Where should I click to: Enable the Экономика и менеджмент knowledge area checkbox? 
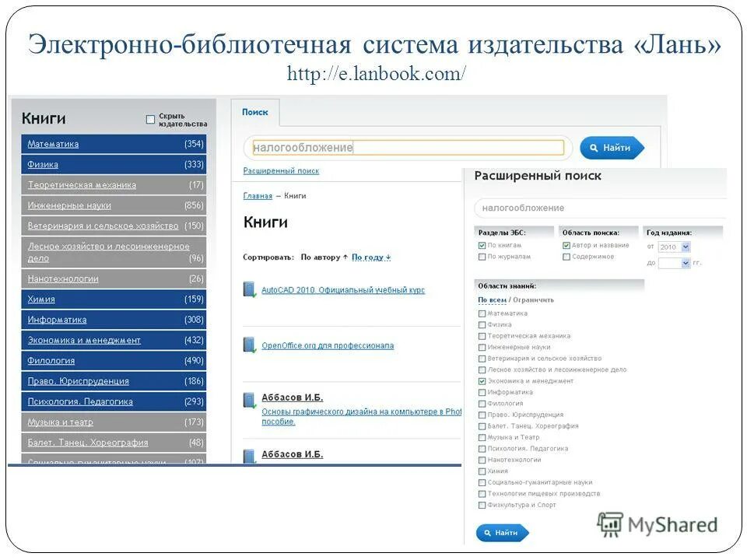(x=480, y=382)
